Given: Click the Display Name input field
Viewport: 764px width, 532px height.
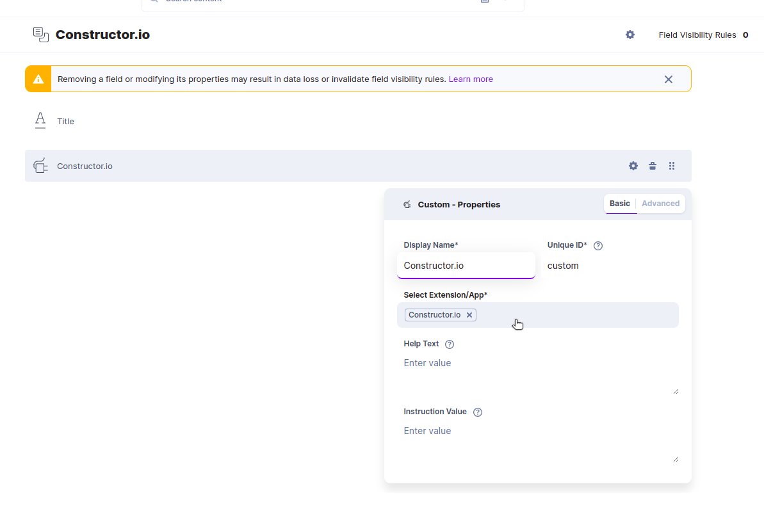Looking at the screenshot, I should coord(466,266).
